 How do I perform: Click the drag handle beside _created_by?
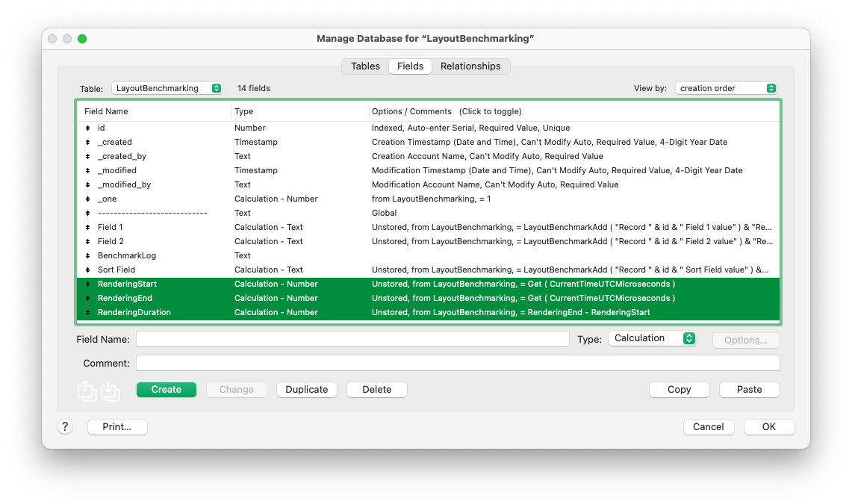[x=88, y=157]
